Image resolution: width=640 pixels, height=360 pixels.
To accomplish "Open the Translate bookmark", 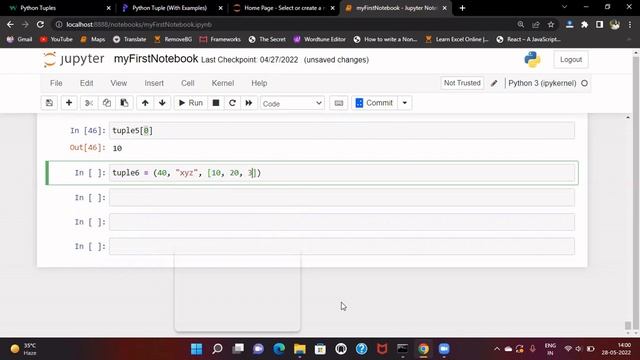I will (x=130, y=39).
